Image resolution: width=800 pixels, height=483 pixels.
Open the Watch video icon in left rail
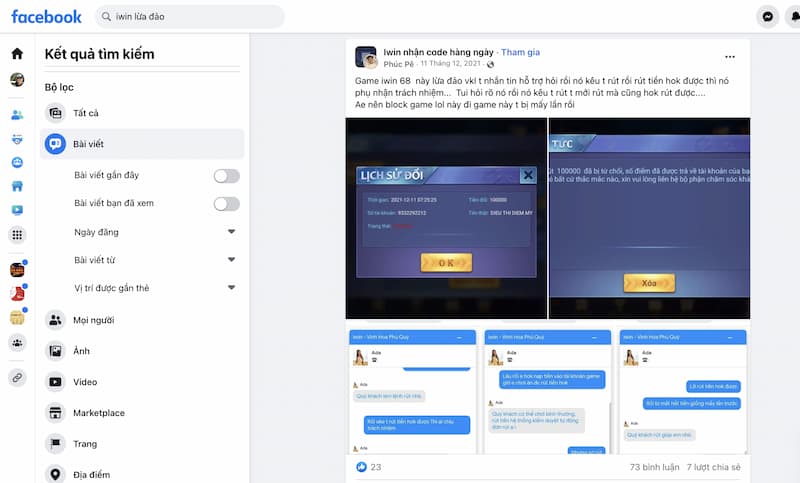(17, 210)
